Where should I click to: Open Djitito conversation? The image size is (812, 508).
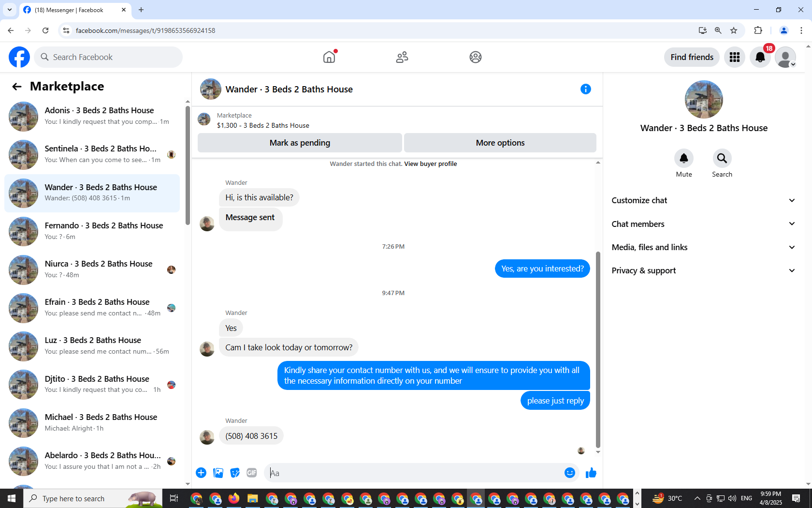tap(92, 384)
